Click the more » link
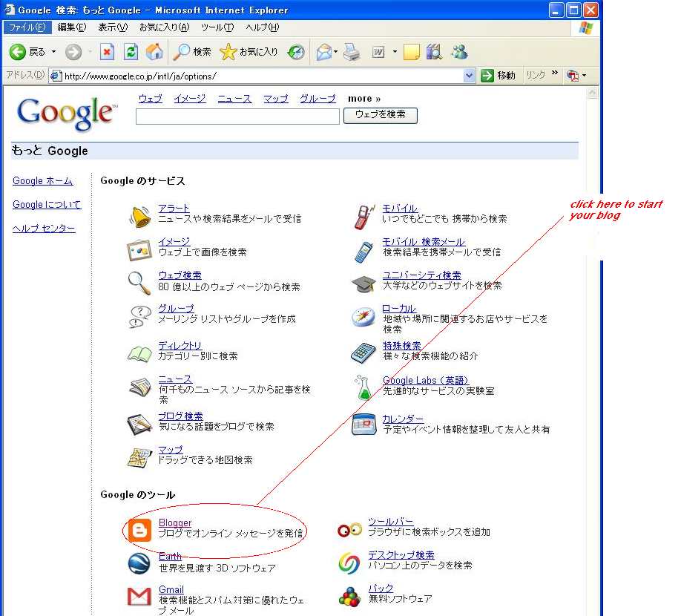Screen dimensions: 681x616 click(364, 99)
